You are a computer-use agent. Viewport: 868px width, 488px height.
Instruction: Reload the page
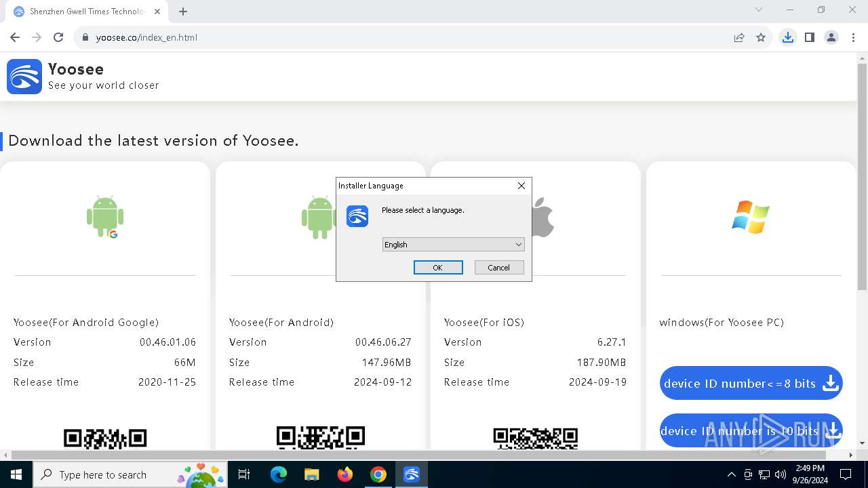[x=58, y=37]
